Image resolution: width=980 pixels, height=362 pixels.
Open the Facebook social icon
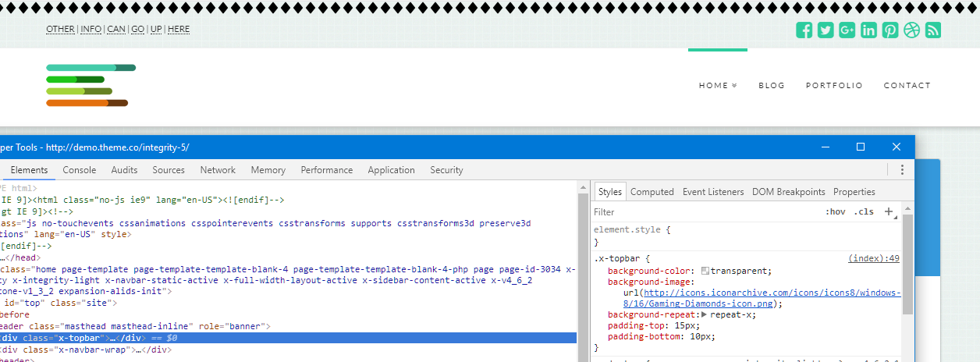click(804, 30)
